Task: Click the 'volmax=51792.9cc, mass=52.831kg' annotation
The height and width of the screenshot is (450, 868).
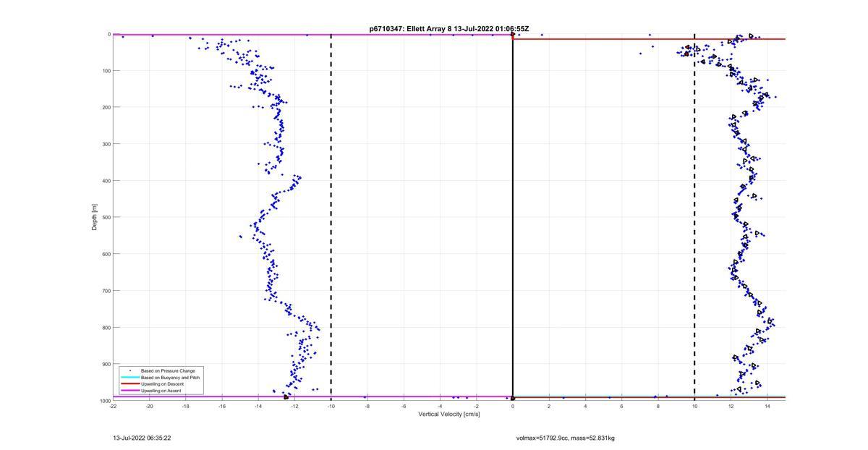Action: [x=565, y=438]
